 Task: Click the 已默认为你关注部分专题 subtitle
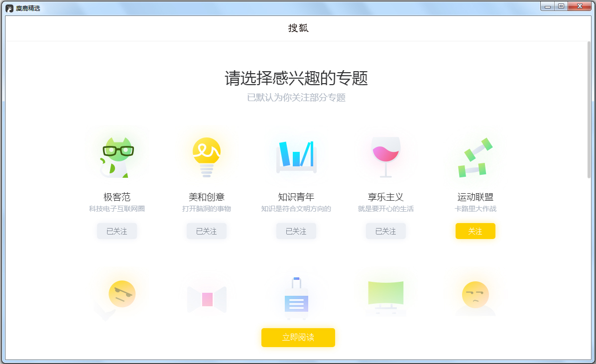point(296,98)
